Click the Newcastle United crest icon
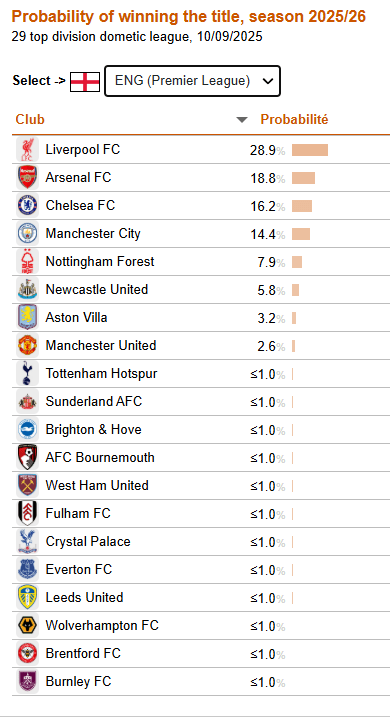Viewport: 390px width, 719px height. click(27, 289)
